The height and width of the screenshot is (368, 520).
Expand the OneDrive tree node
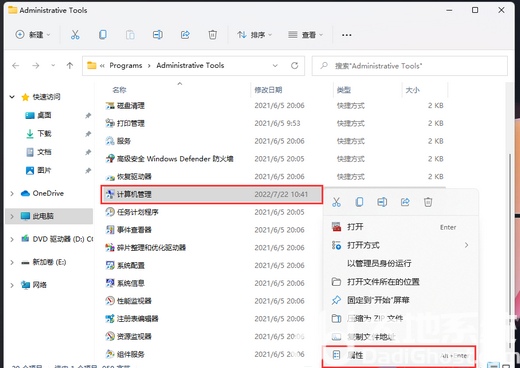pos(12,193)
